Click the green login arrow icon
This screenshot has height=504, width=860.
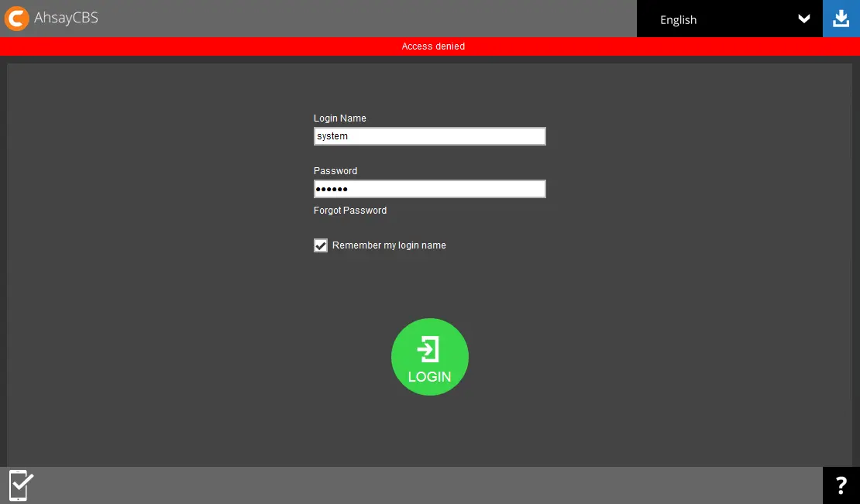[429, 350]
